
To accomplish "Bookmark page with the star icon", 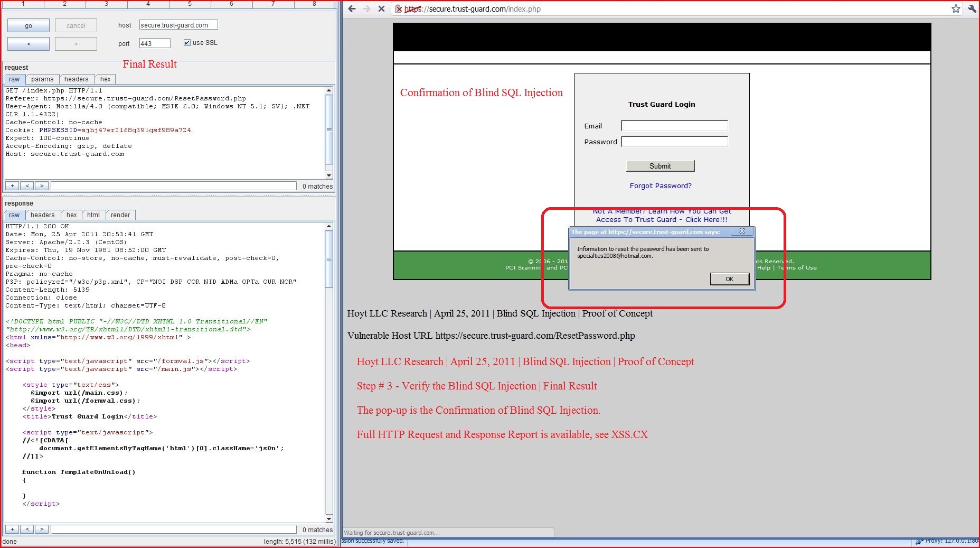I will pos(956,9).
